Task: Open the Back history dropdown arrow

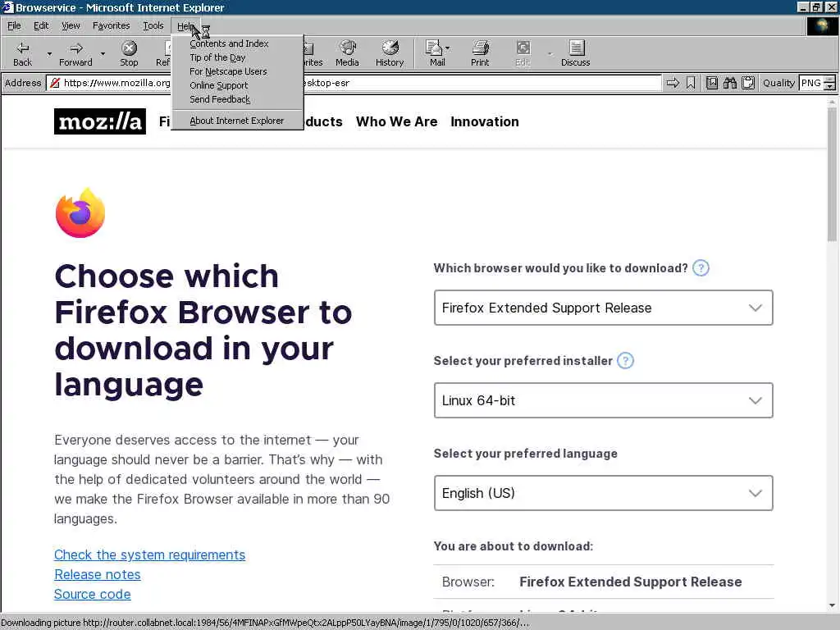Action: pos(49,53)
